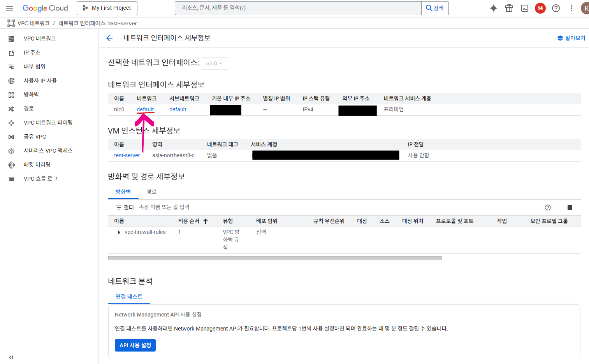This screenshot has width=589, height=364.
Task: Activate Cloud Shell terminal icon
Action: (525, 8)
